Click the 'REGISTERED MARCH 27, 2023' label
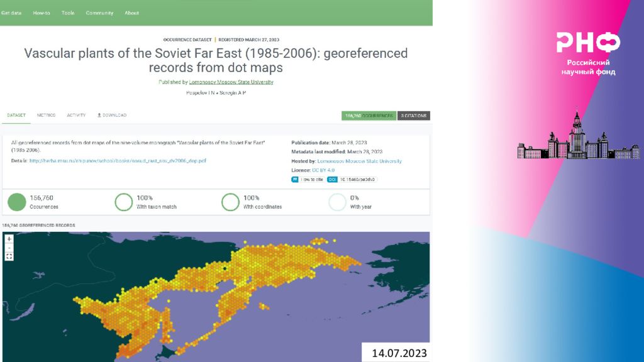644x362 pixels. pyautogui.click(x=248, y=40)
